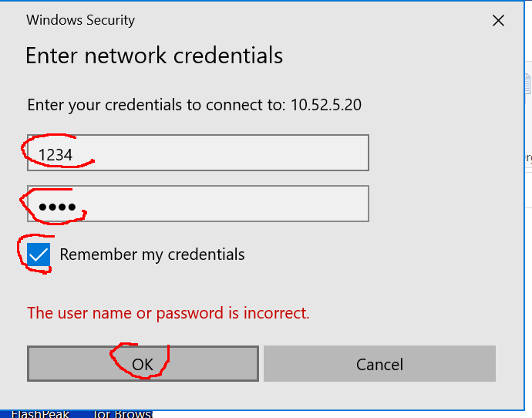Viewport: 532px width, 418px height.
Task: Click the Windows Security title bar text
Action: pyautogui.click(x=80, y=20)
